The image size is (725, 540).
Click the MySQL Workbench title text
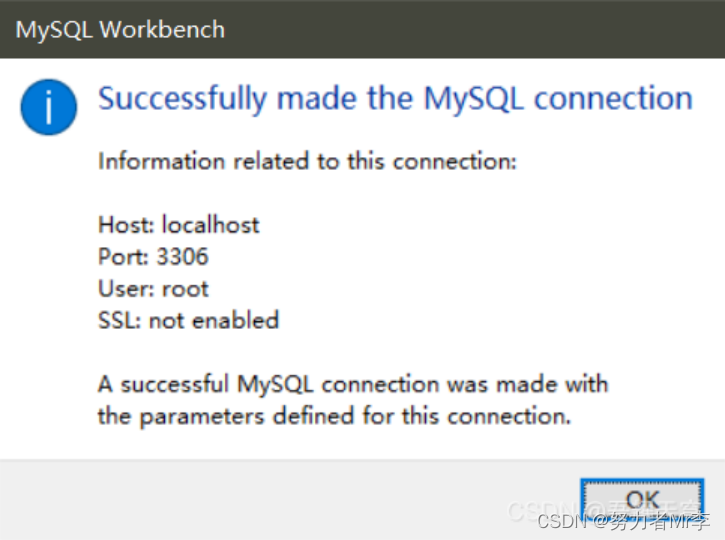tap(120, 30)
